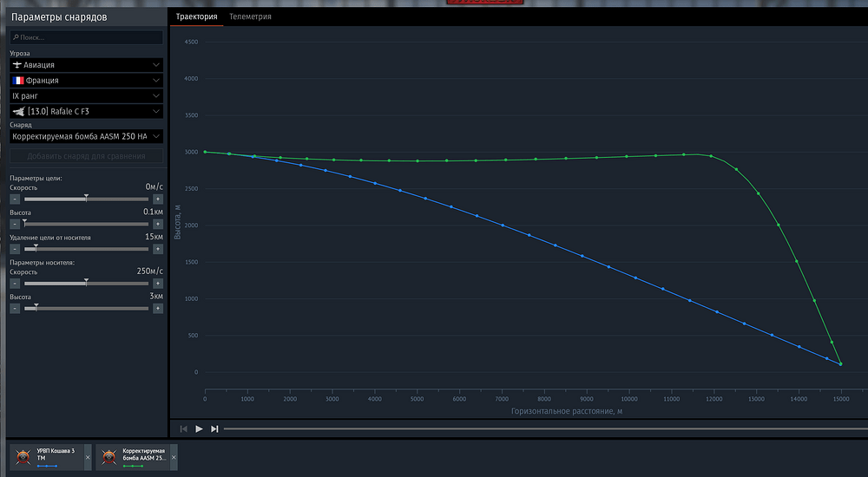Click the 250м/с carrier speed value

coord(150,271)
